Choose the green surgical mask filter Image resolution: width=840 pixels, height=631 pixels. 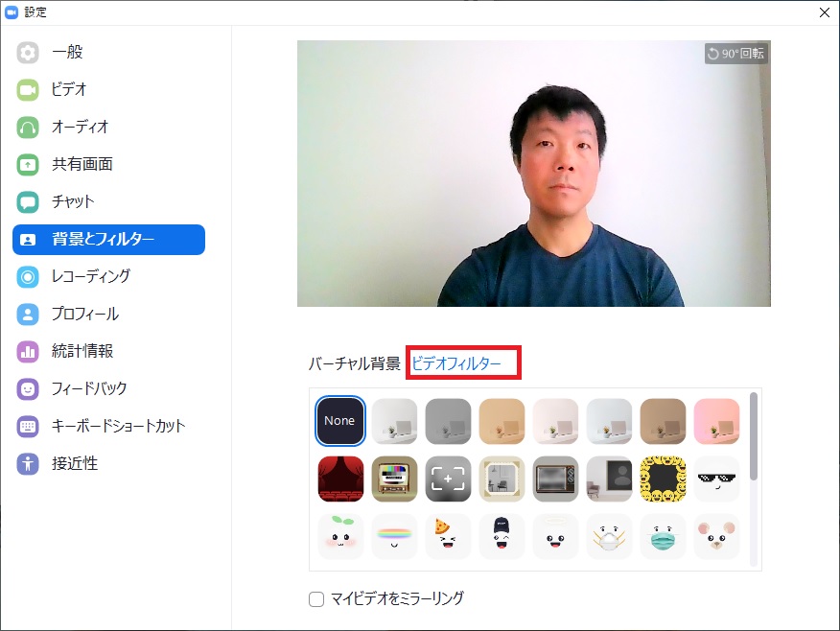point(663,536)
